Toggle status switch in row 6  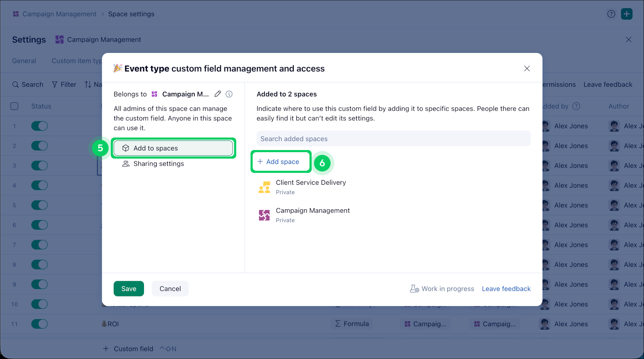click(39, 225)
